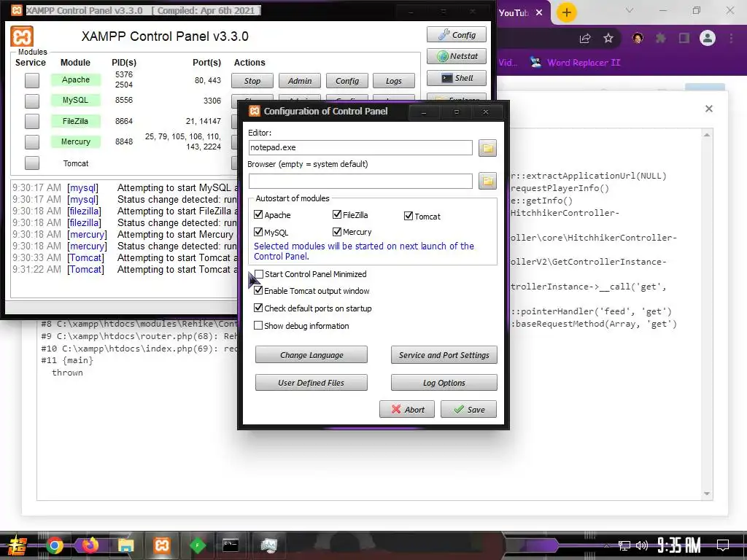Click the Start button on taskbar

pos(18,545)
